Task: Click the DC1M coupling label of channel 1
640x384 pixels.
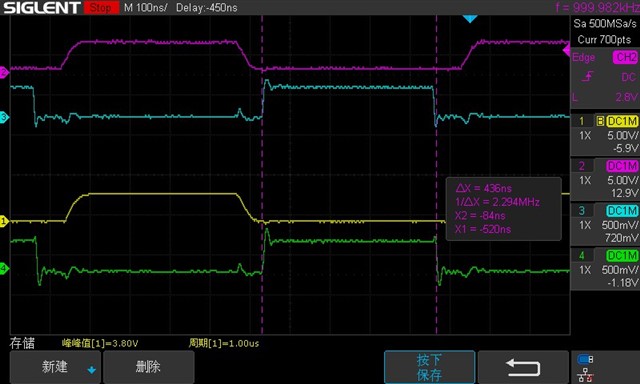Action: [x=622, y=121]
